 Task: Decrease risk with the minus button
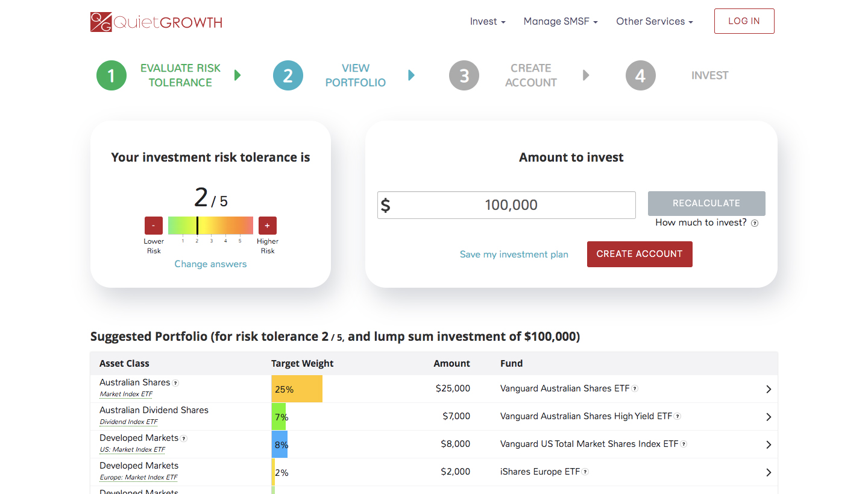(154, 226)
